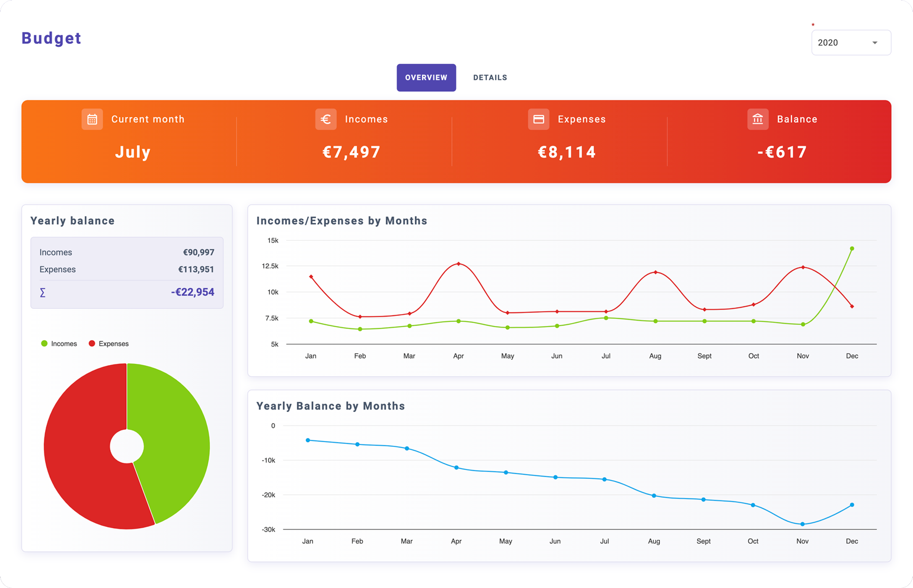Click the €113,951 yearly expenses amount

[196, 270]
